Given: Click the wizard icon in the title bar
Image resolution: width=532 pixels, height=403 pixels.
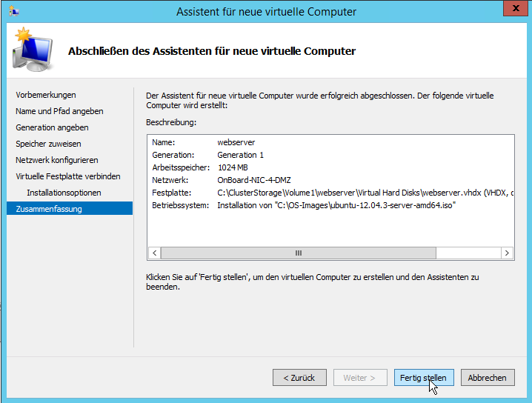Looking at the screenshot, I should click(x=16, y=11).
